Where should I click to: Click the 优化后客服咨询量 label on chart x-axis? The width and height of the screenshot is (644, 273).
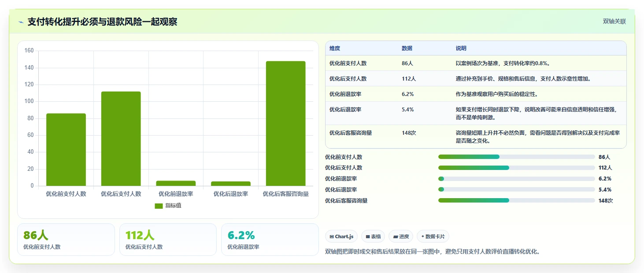285,194
